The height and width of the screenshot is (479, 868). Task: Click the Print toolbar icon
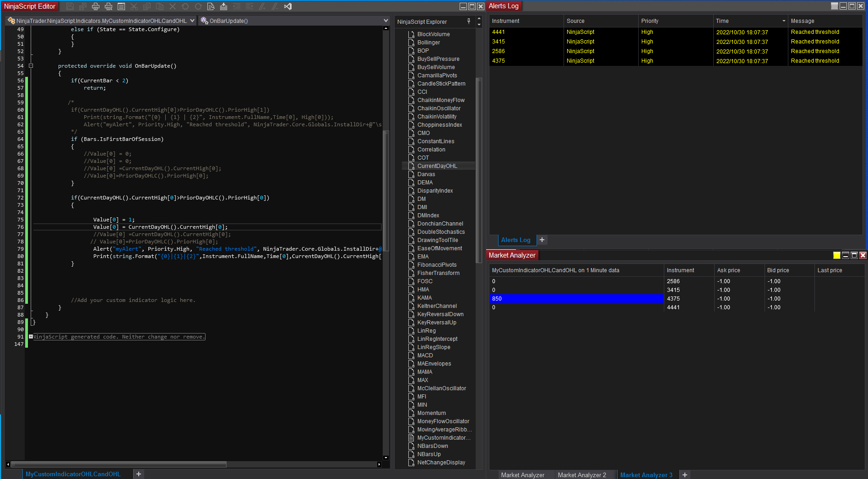(96, 6)
